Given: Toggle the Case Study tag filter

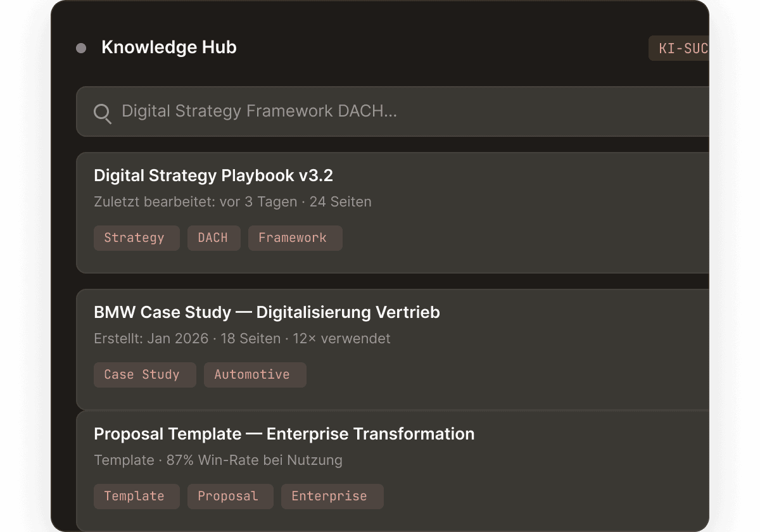Looking at the screenshot, I should pyautogui.click(x=144, y=374).
